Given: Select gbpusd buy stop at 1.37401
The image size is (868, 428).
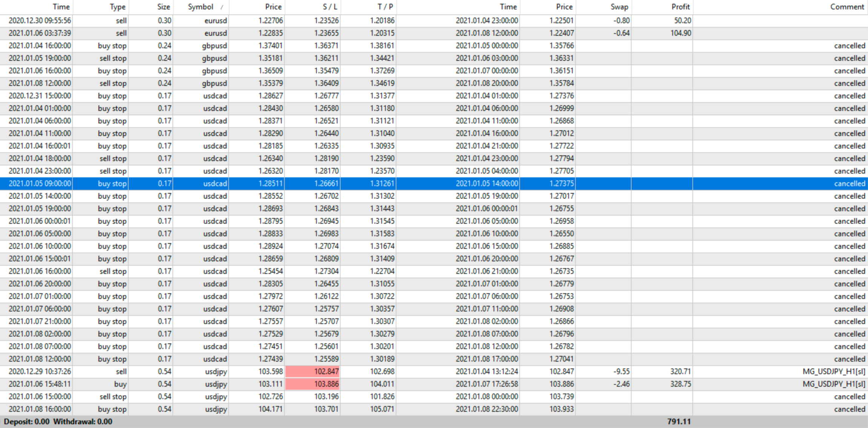Looking at the screenshot, I should (270, 46).
